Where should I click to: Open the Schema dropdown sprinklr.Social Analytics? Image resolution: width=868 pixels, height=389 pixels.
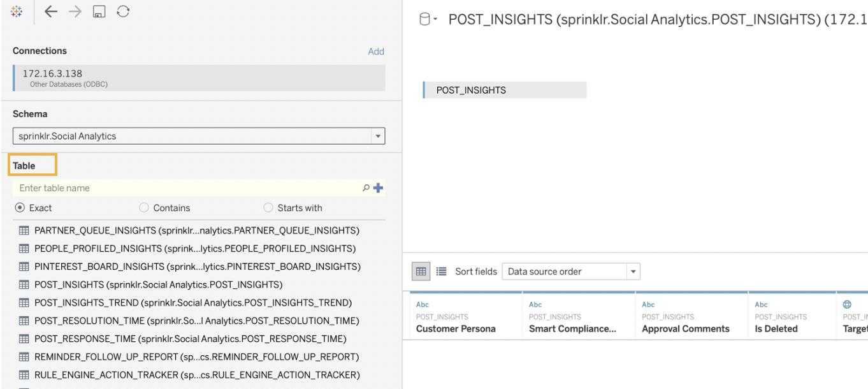[199, 136]
